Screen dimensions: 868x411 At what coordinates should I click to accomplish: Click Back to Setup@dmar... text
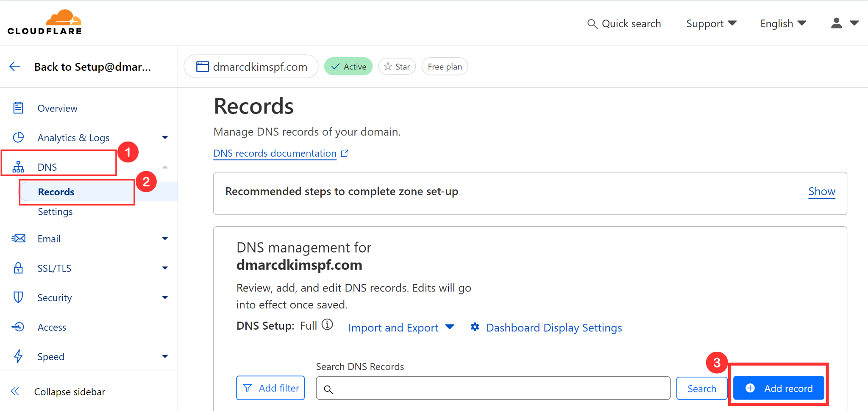pyautogui.click(x=92, y=67)
